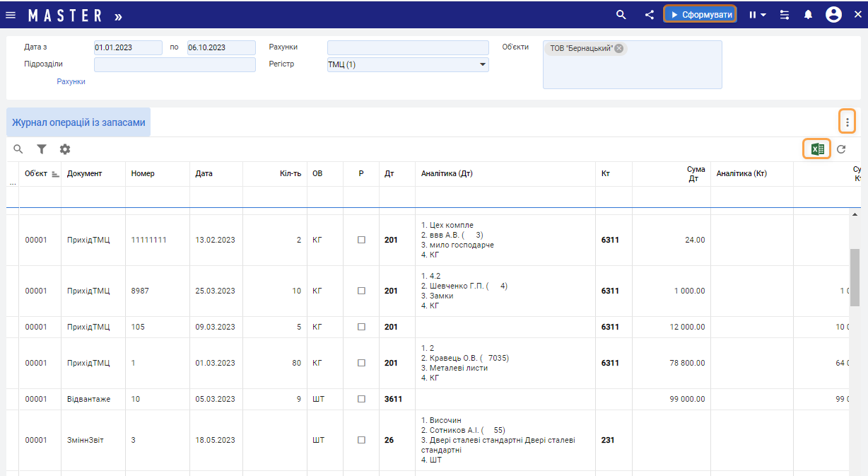
Task: Open the table filter funnel
Action: (42, 149)
